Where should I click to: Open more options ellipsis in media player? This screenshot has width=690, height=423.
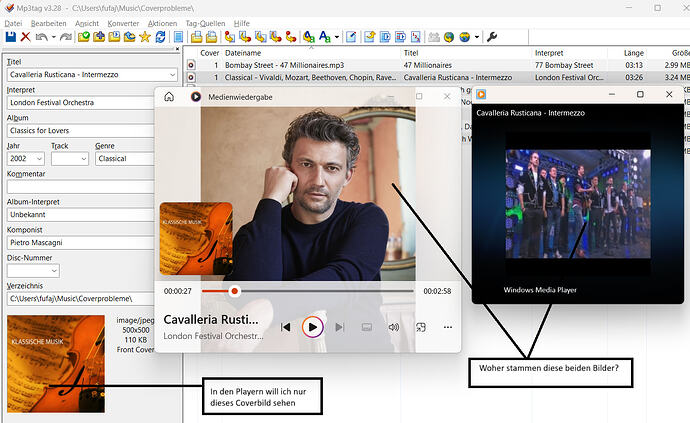coord(448,327)
